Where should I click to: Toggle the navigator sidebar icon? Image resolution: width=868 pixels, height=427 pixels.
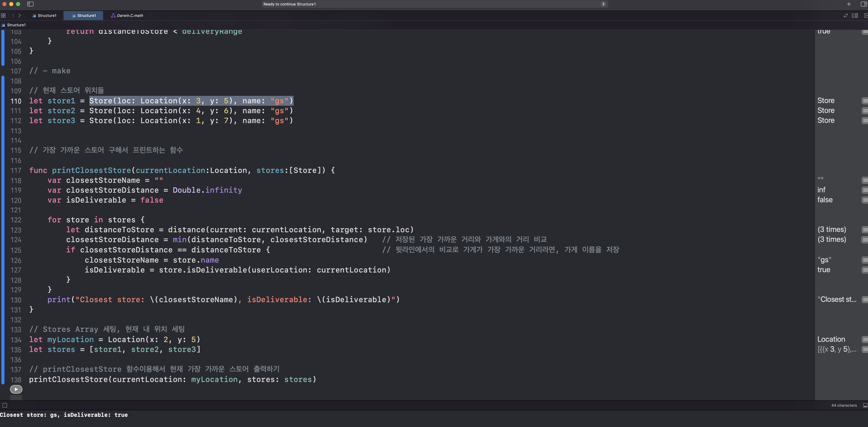click(x=30, y=4)
